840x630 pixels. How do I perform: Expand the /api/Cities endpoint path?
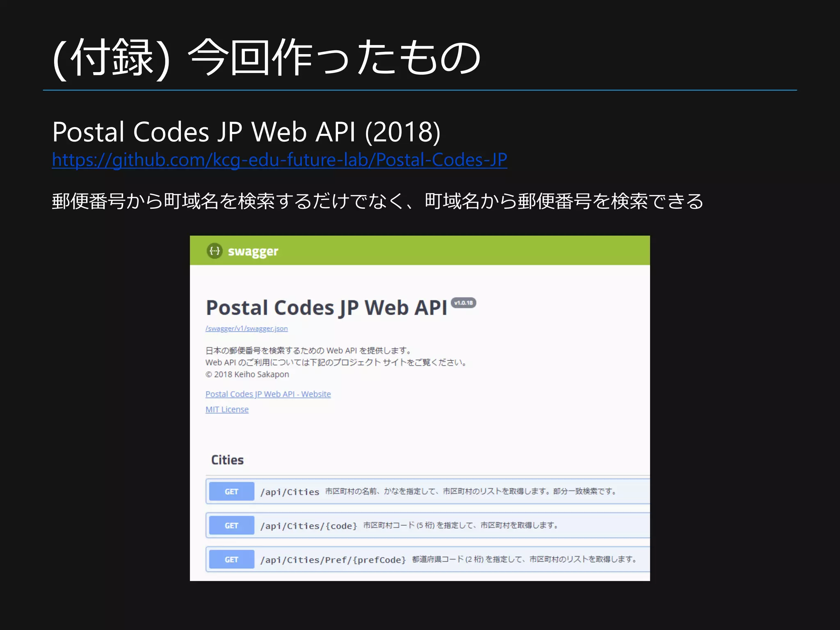(290, 492)
